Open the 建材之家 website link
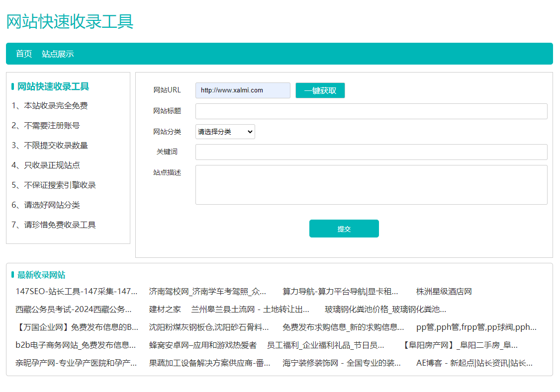The width and height of the screenshot is (560, 392). pos(165,310)
